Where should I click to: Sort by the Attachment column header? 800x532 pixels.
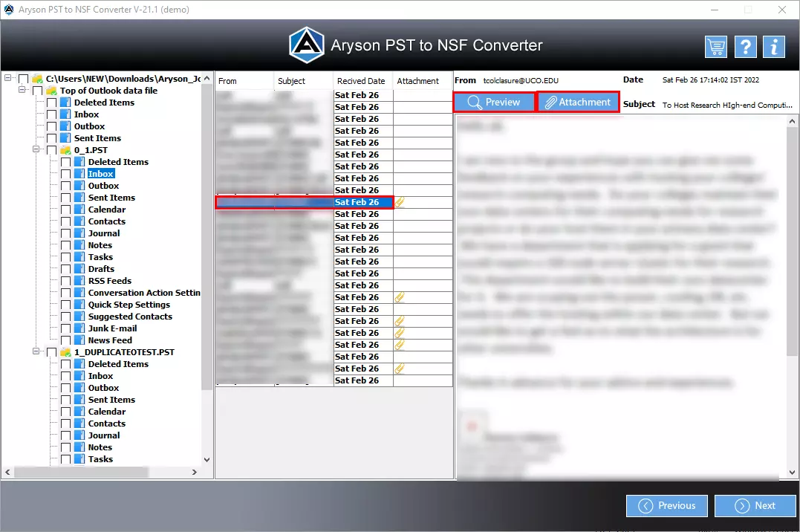[x=423, y=81]
